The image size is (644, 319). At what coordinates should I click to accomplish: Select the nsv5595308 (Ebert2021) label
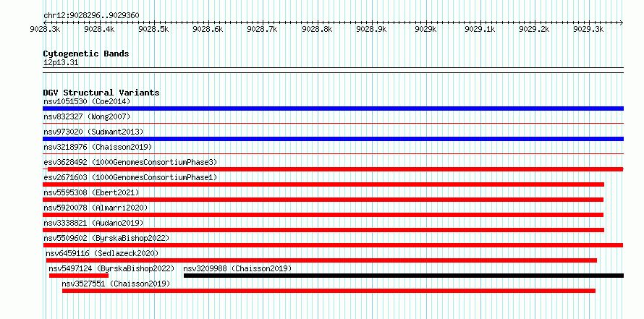click(x=91, y=192)
